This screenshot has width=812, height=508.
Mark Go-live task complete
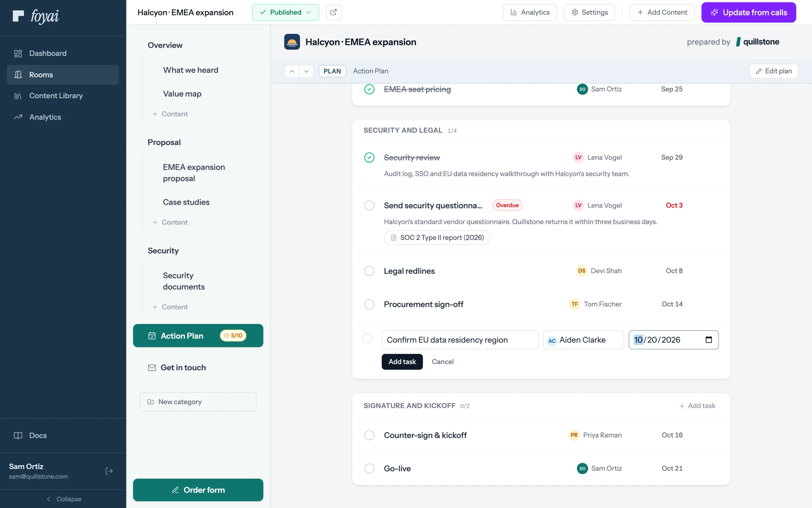click(369, 468)
